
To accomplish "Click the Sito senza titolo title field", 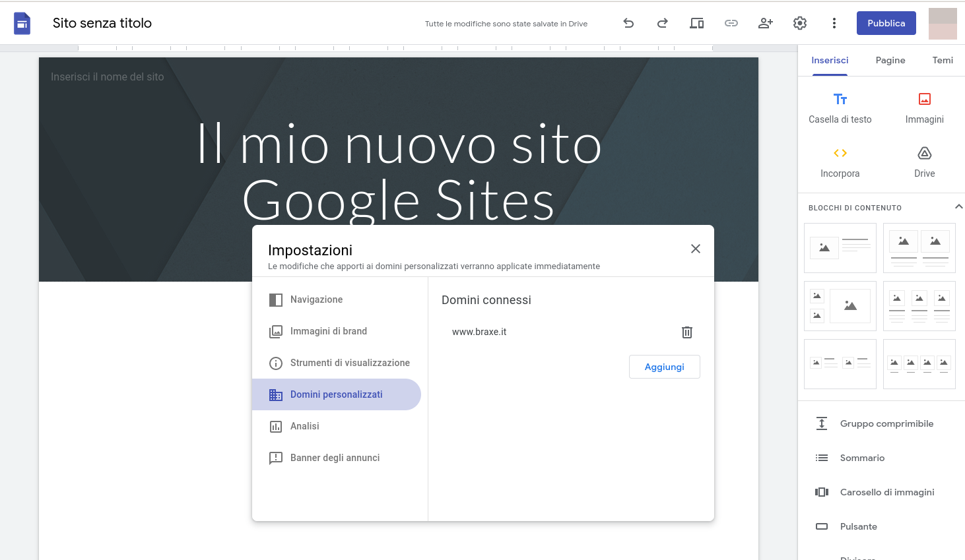I will (x=102, y=23).
